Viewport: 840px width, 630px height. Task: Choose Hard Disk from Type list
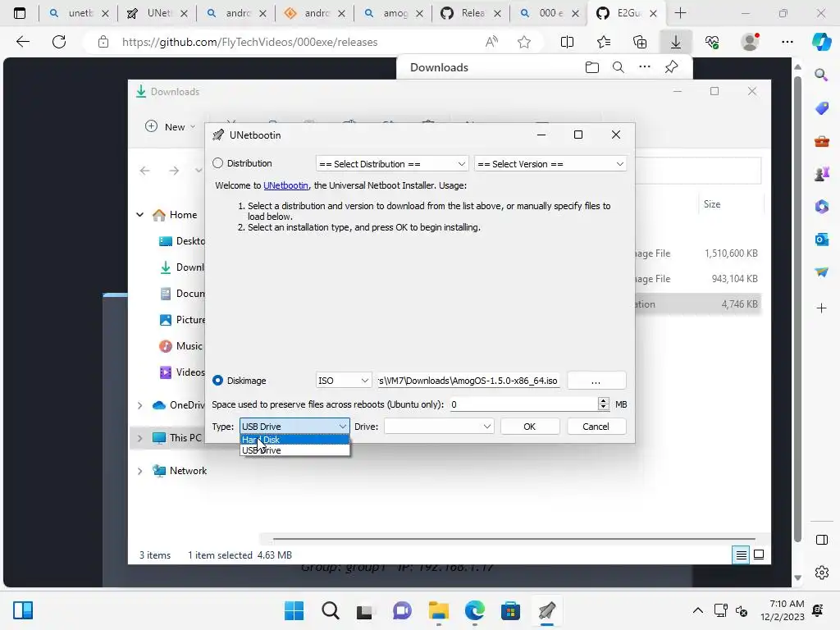click(294, 440)
